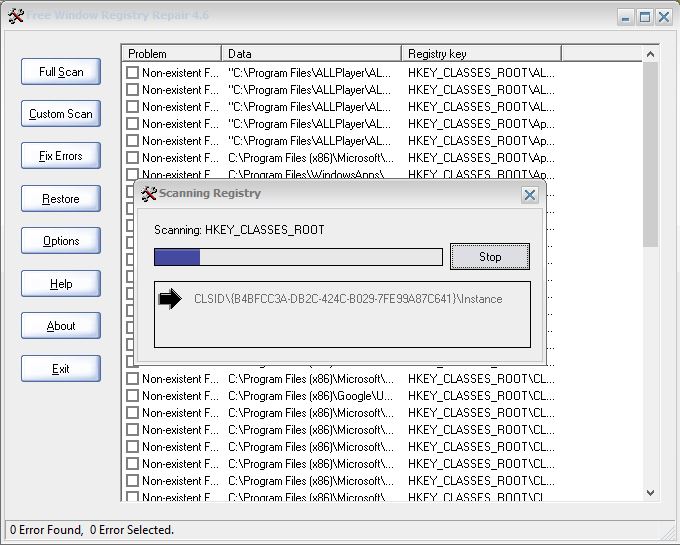The image size is (680, 545).
Task: Open the Options settings
Action: pyautogui.click(x=61, y=241)
